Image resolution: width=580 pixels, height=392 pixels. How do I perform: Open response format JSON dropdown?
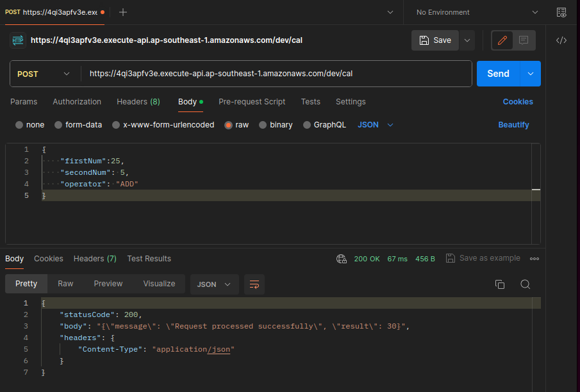[214, 284]
